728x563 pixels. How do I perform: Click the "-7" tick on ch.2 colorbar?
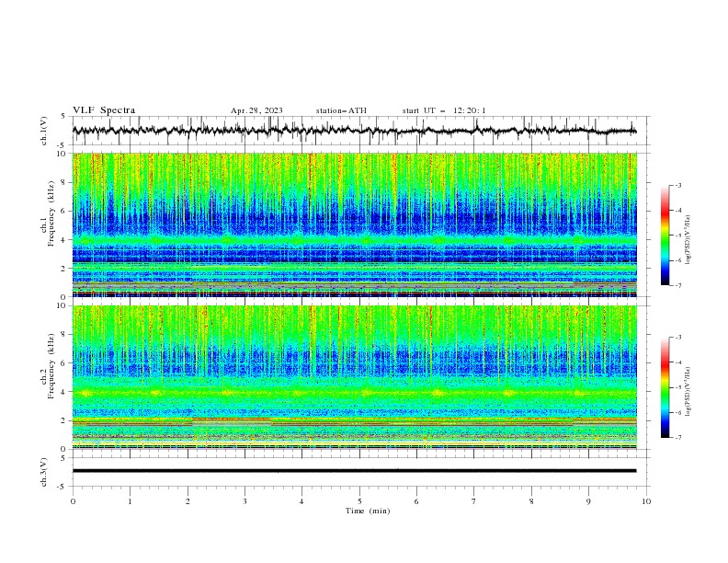pos(677,438)
